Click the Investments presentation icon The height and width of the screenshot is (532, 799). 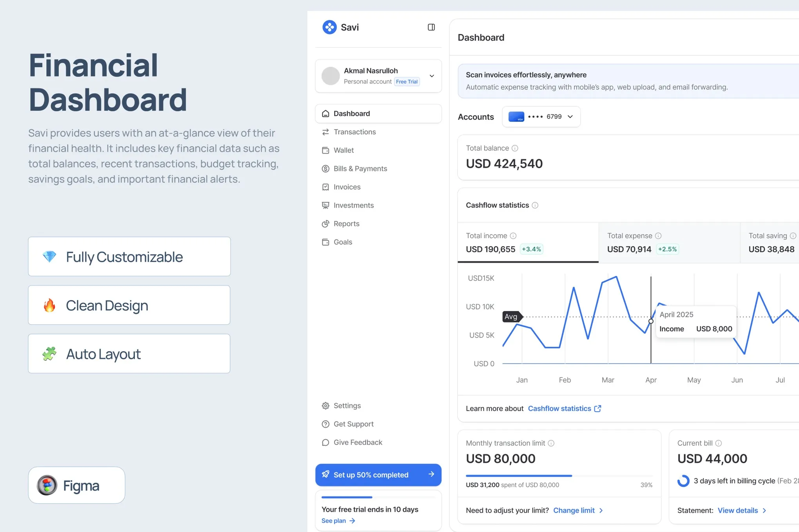tap(325, 205)
